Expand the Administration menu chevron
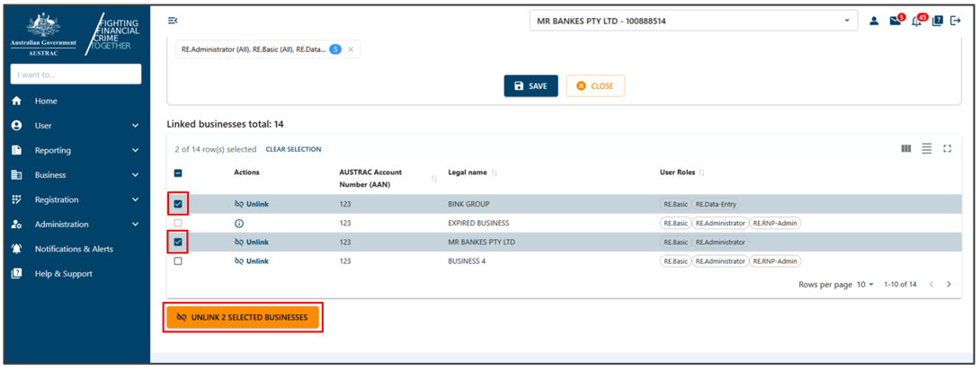Image resolution: width=980 pixels, height=370 pixels. [x=135, y=224]
